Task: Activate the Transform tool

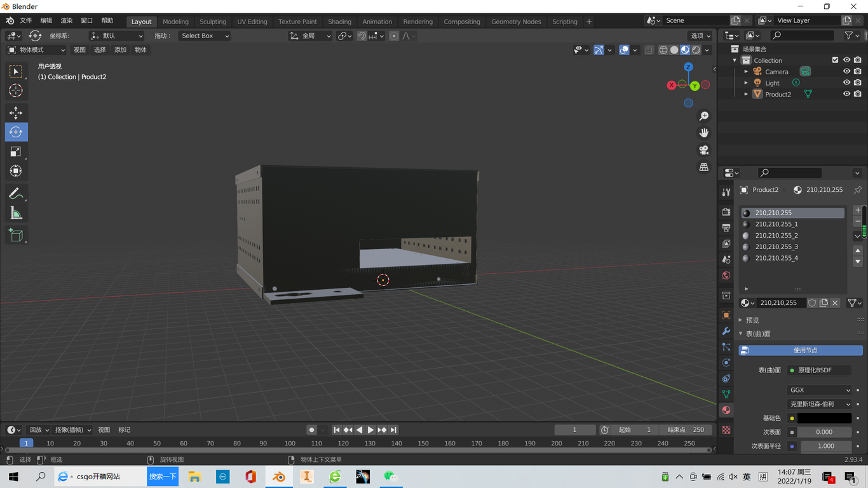Action: click(16, 171)
